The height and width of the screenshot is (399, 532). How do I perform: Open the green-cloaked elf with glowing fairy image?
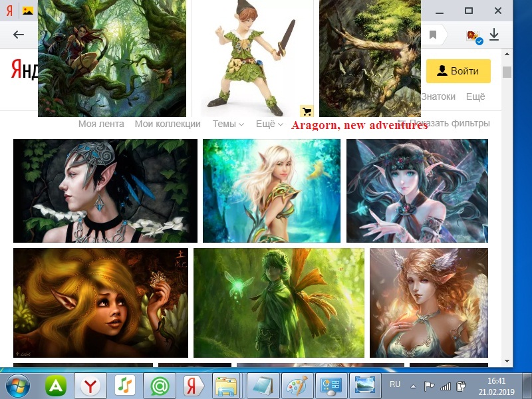point(279,303)
